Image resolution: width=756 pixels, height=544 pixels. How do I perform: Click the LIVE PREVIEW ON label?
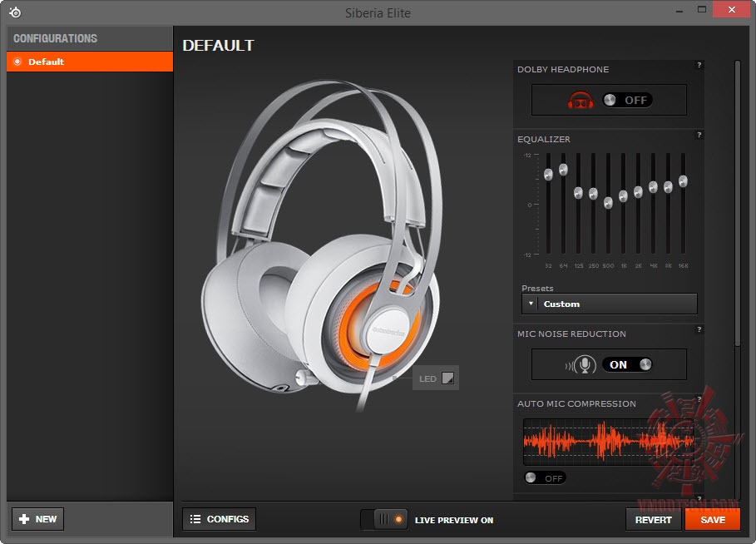click(x=454, y=520)
